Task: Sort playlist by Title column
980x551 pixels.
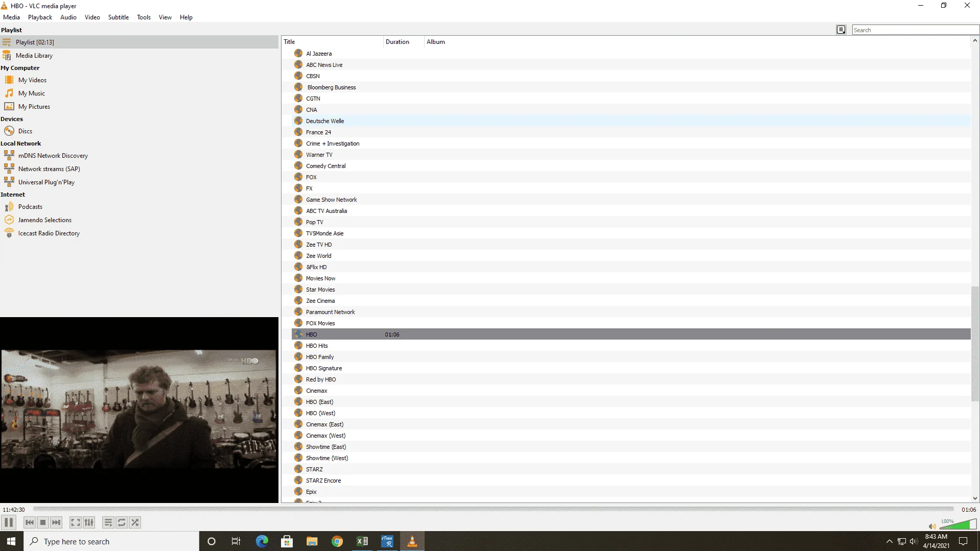Action: tap(332, 42)
